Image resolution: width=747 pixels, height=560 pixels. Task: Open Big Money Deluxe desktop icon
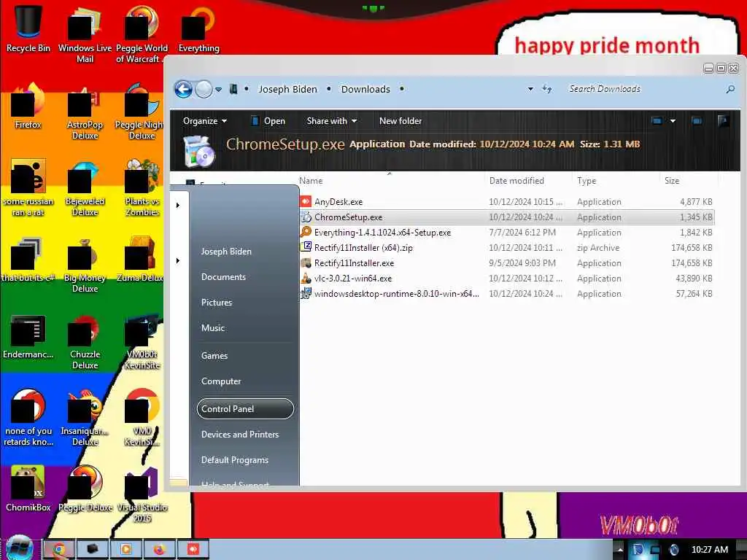85,265
